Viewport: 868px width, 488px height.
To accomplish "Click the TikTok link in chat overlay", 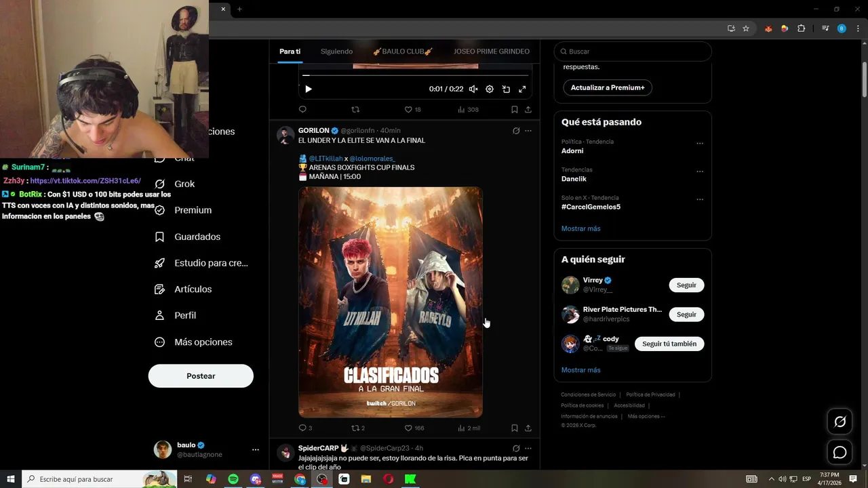I will point(85,181).
